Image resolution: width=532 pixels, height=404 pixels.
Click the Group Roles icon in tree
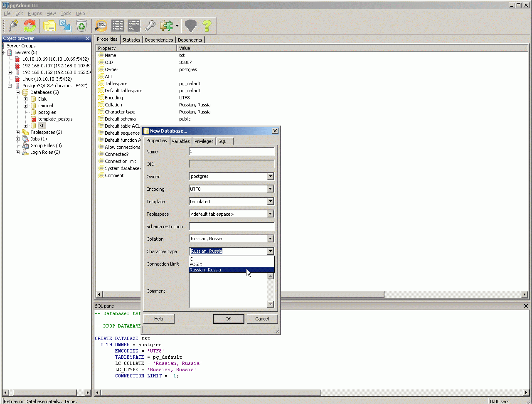click(x=25, y=145)
